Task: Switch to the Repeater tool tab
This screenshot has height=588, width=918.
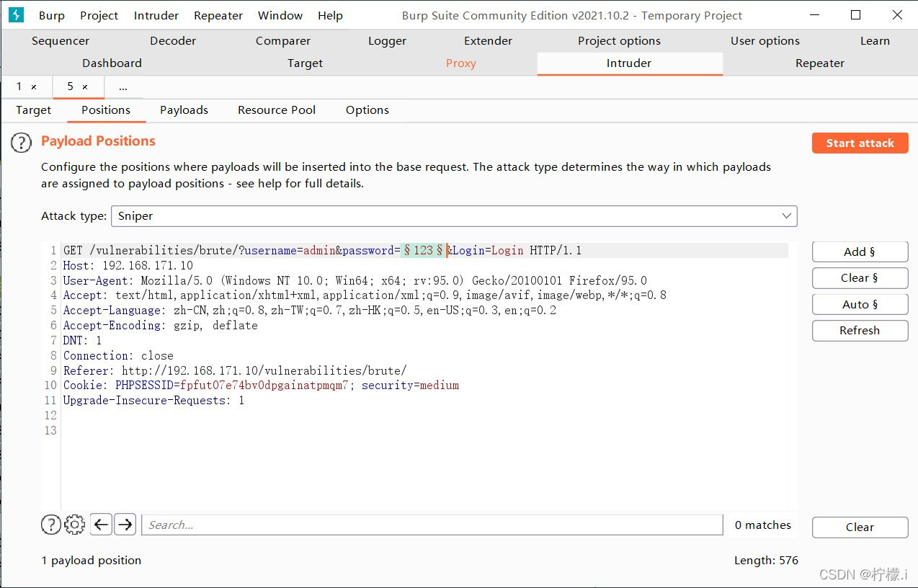Action: (x=820, y=63)
